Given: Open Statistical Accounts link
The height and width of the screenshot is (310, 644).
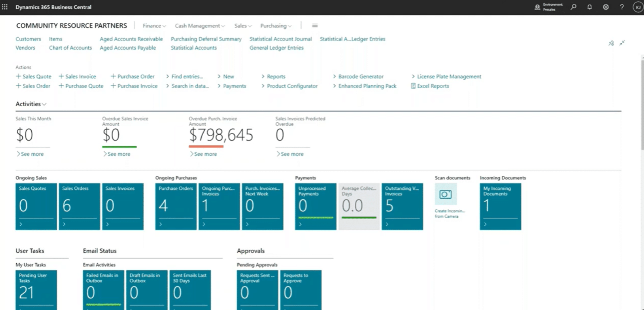Looking at the screenshot, I should 194,48.
